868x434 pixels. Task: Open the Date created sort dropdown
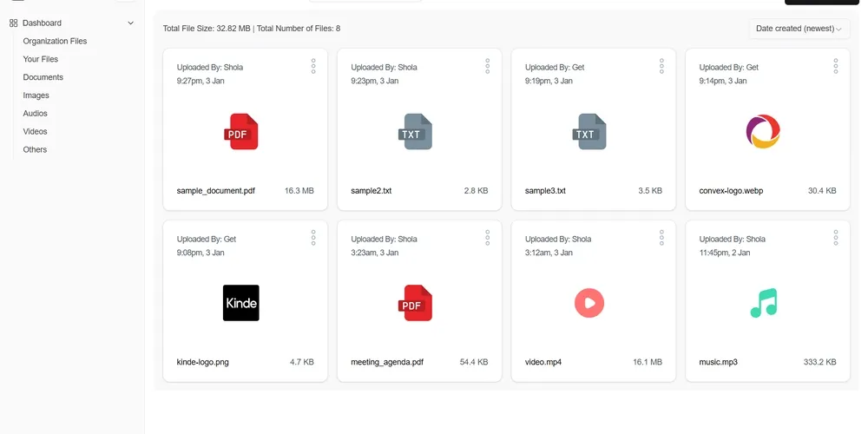(799, 29)
